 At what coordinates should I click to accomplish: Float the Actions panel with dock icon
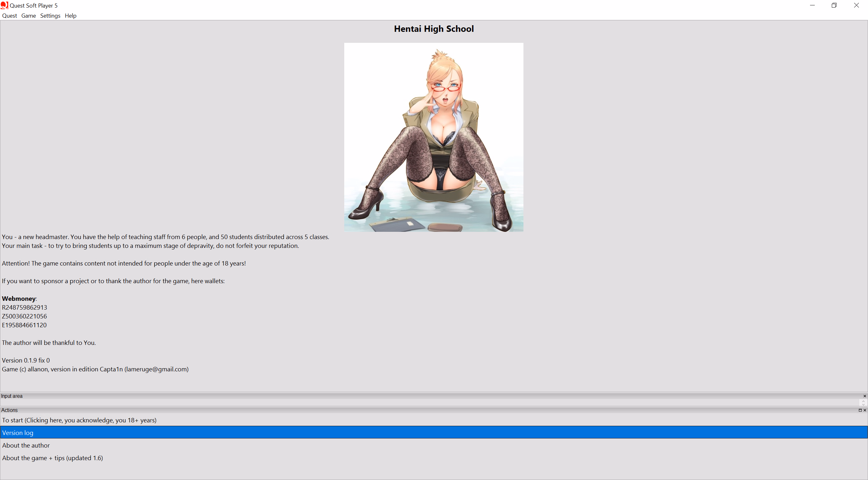860,410
